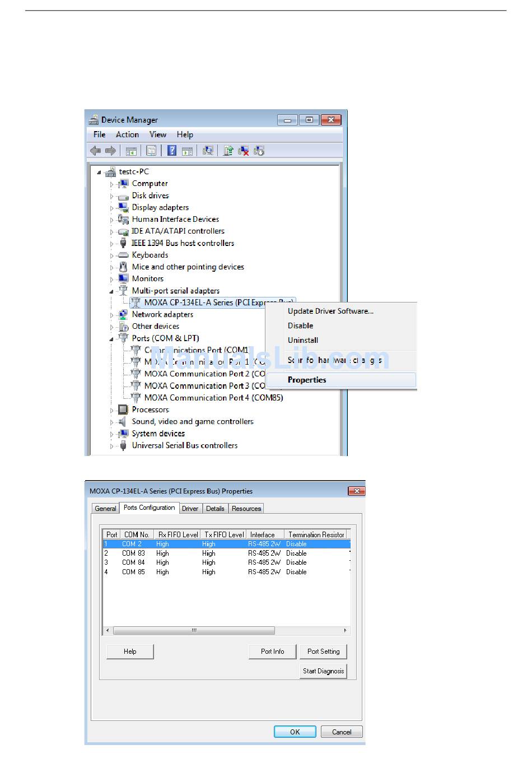Click the Show/Hide Console Tree toolbar icon
Screen dimensions: 532x777
tap(131, 151)
